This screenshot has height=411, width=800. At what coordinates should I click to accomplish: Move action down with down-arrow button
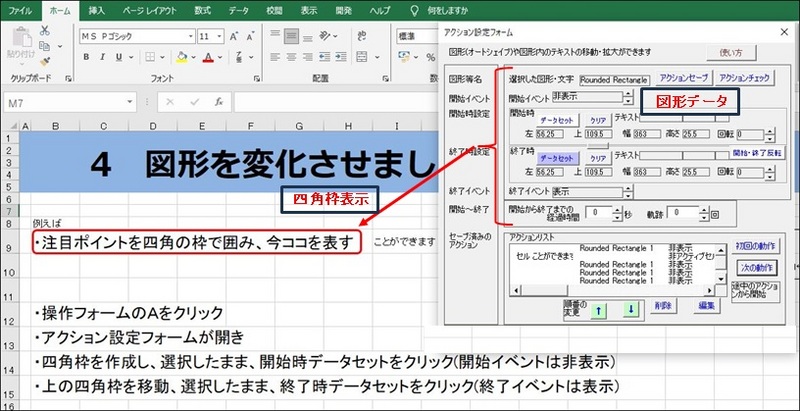[x=630, y=311]
